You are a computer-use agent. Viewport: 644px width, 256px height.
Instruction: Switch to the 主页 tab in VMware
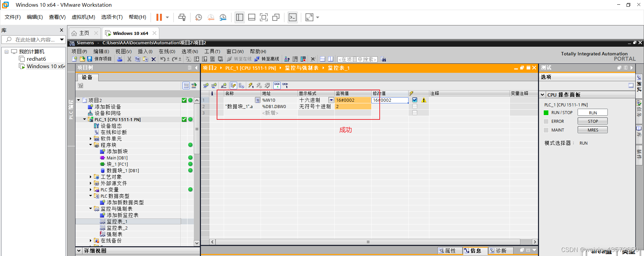[85, 33]
